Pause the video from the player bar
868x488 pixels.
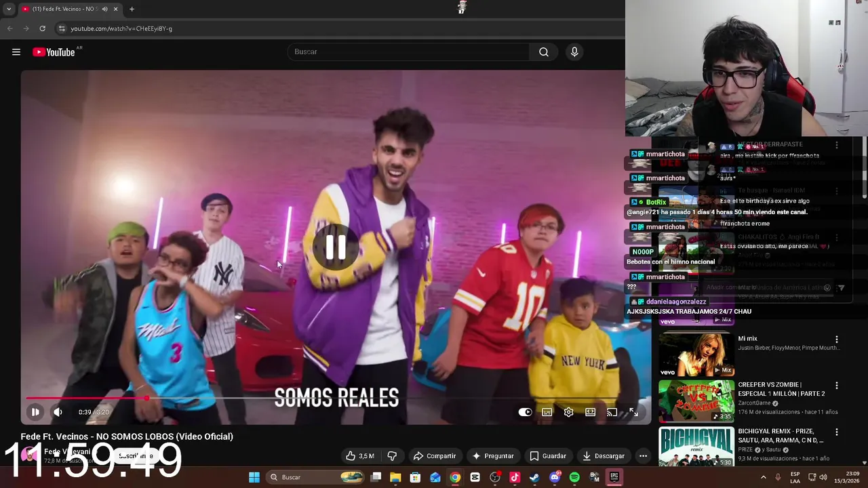click(x=35, y=412)
